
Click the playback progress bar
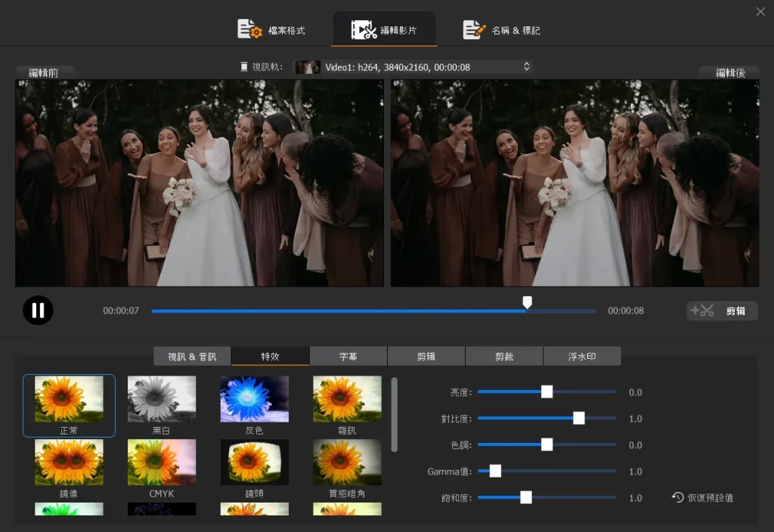pyautogui.click(x=373, y=311)
